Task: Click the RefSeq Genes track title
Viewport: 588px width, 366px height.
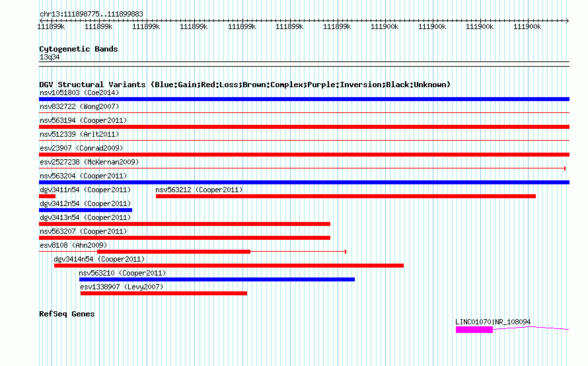Action: 67,314
